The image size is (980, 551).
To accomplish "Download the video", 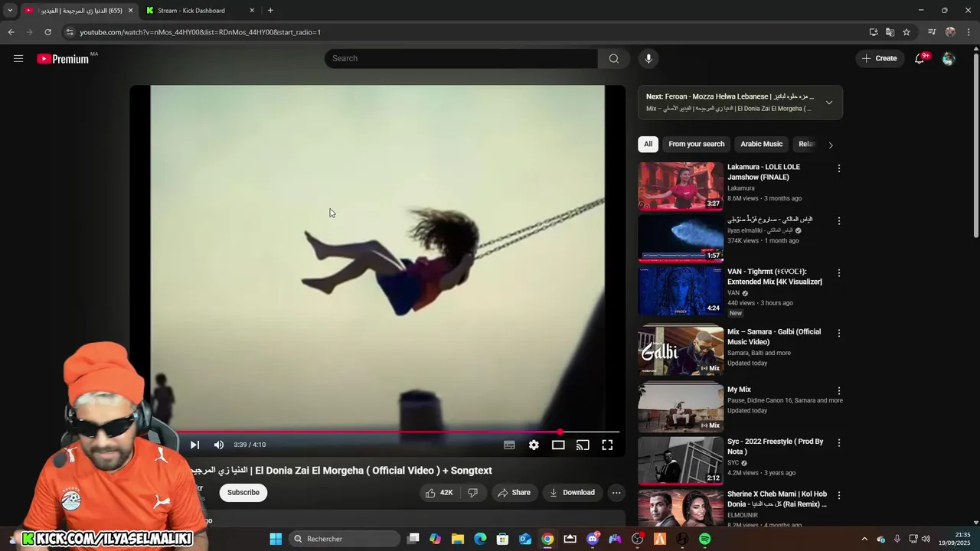I will pos(572,493).
